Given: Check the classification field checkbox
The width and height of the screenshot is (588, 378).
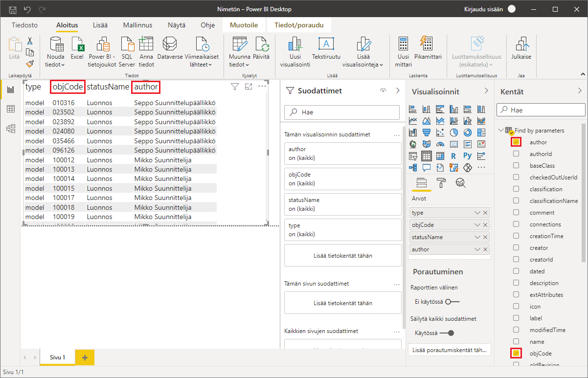Looking at the screenshot, I should coord(516,189).
